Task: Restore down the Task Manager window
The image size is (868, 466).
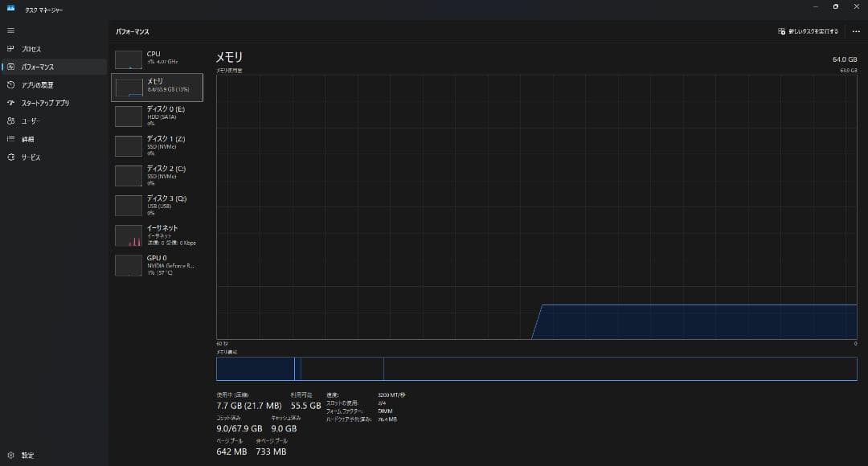Action: [x=835, y=6]
